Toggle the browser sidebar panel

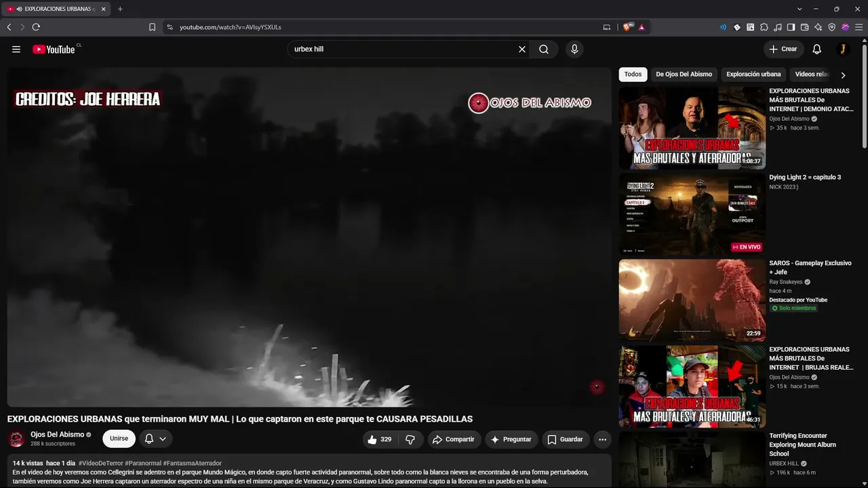pos(791,27)
